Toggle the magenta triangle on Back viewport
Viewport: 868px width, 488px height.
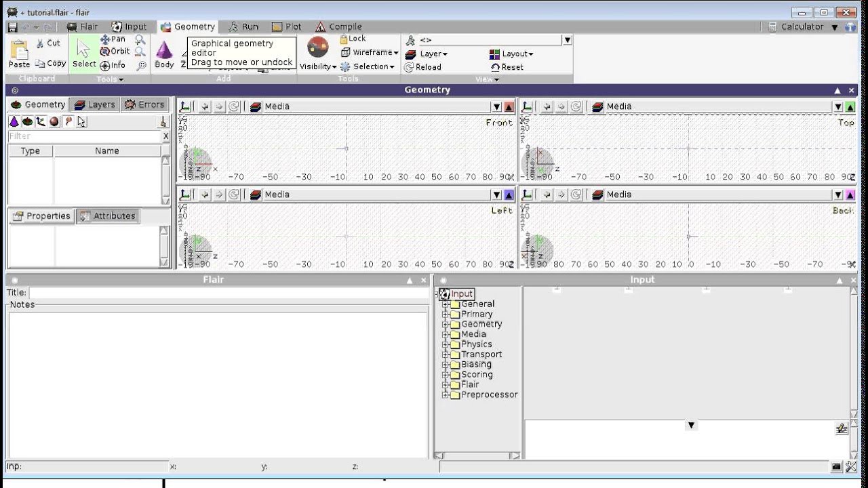click(x=850, y=195)
